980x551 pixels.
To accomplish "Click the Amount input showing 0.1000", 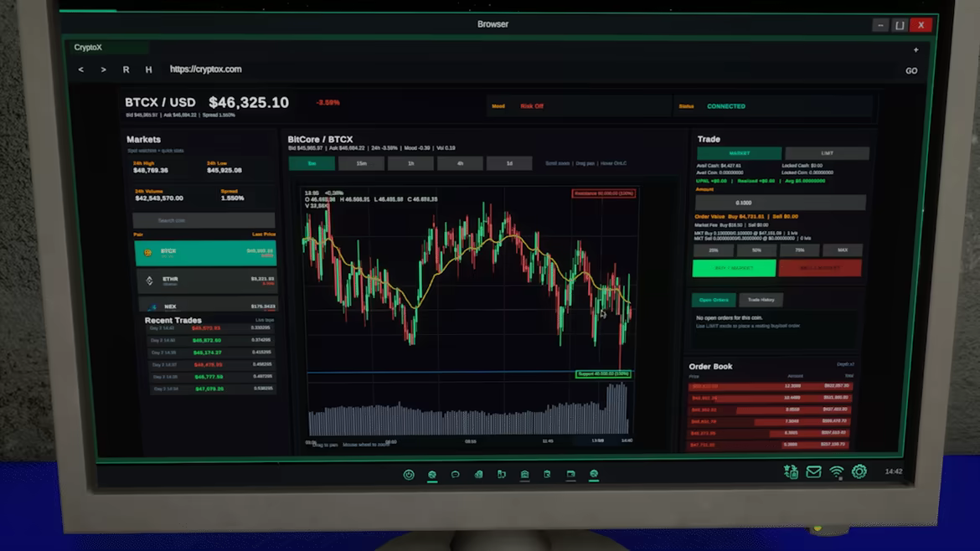I will click(781, 203).
